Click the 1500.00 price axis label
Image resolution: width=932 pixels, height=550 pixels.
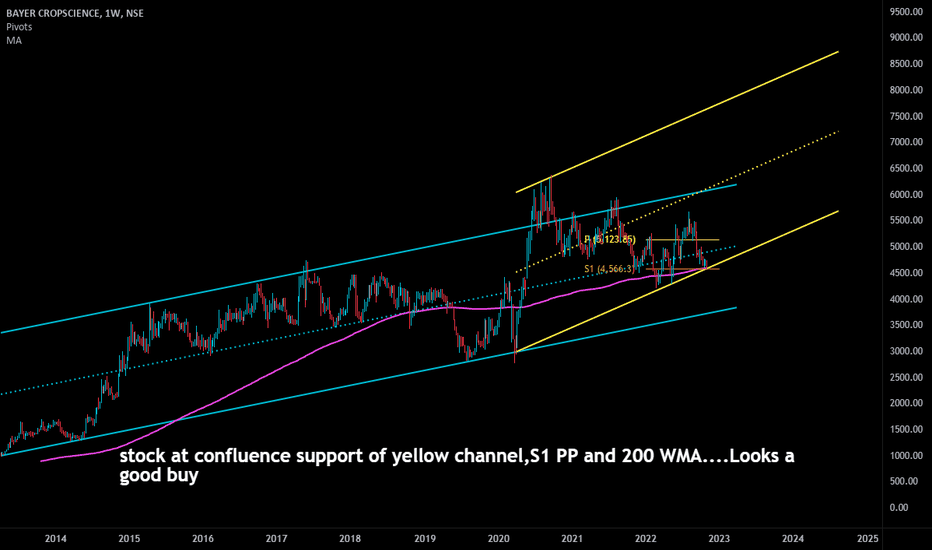[x=906, y=429]
